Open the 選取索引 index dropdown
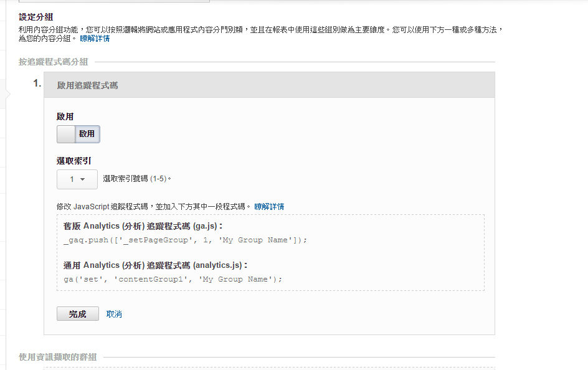Image resolution: width=588 pixels, height=370 pixels. [77, 179]
